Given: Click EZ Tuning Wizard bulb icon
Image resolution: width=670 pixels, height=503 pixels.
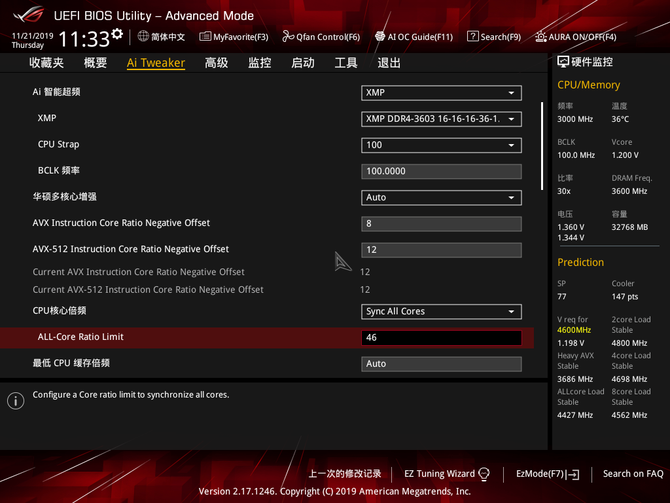Looking at the screenshot, I should (x=484, y=474).
